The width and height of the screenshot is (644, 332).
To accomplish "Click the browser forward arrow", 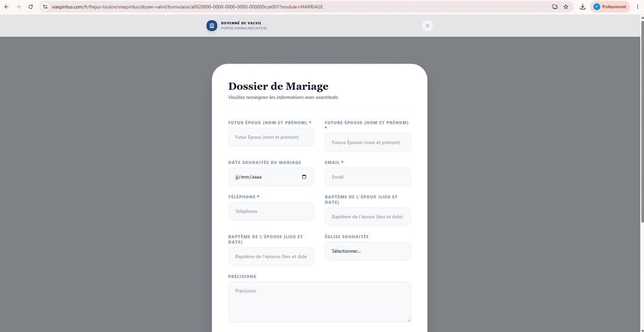I will (x=18, y=7).
